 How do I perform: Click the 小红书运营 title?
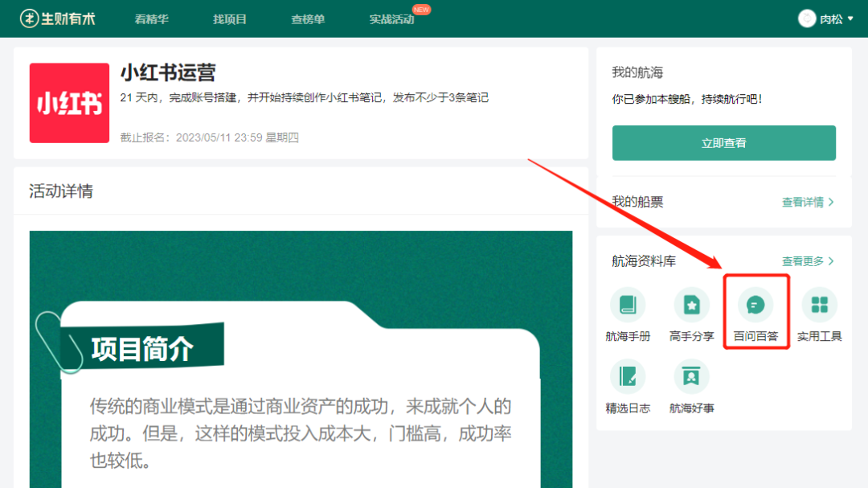[168, 72]
